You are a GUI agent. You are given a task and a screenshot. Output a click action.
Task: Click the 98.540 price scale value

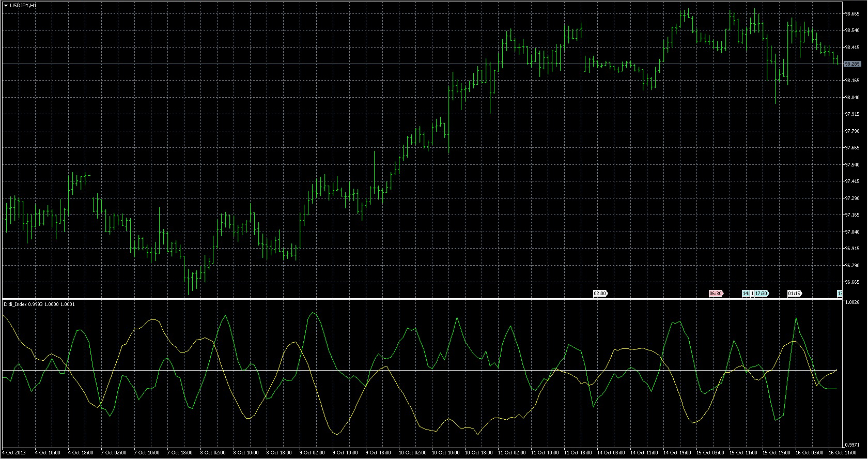pyautogui.click(x=852, y=30)
